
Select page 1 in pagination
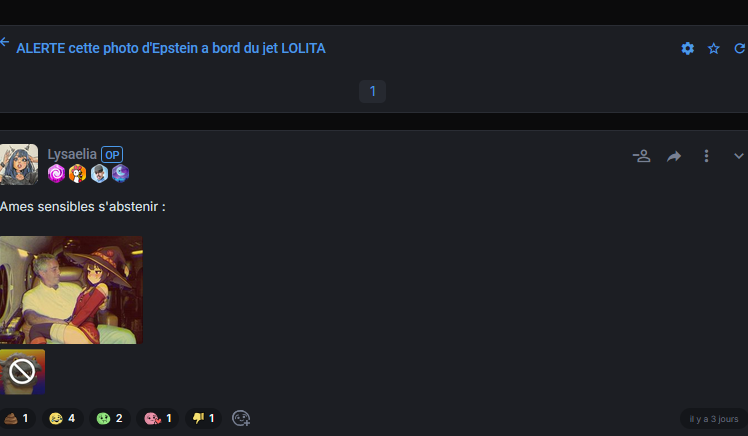(x=372, y=91)
